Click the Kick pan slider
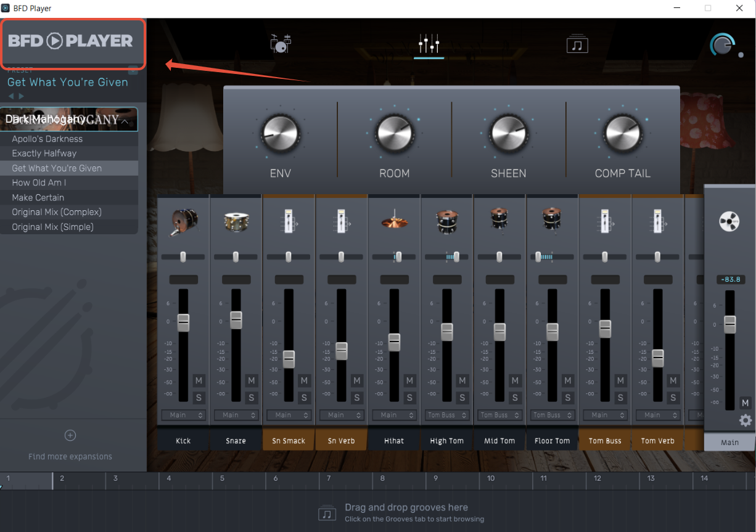756x532 pixels. coord(184,256)
